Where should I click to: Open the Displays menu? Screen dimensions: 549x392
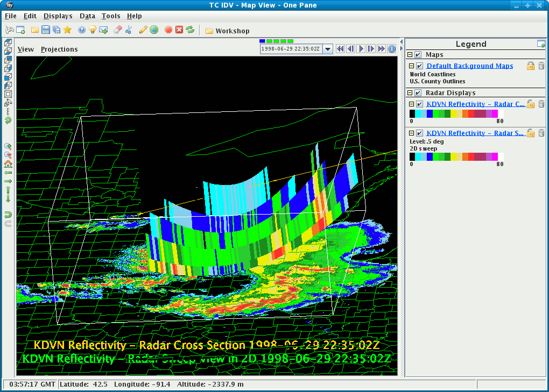58,16
